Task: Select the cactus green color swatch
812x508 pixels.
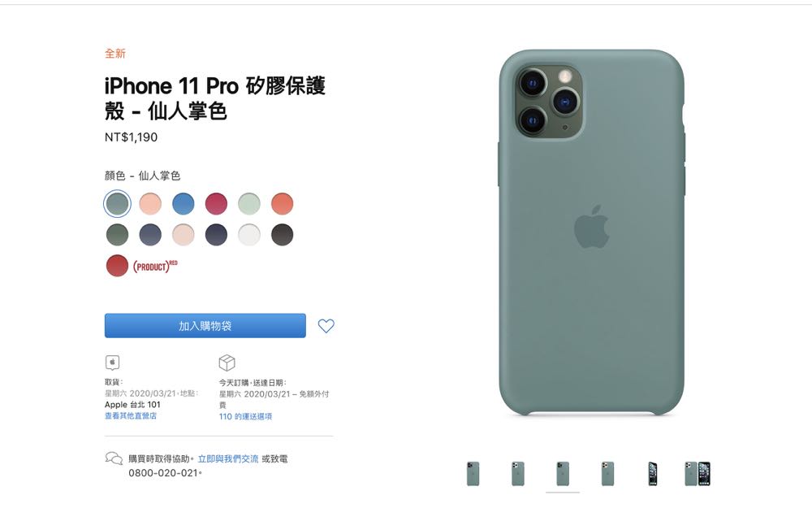Action: click(x=117, y=203)
